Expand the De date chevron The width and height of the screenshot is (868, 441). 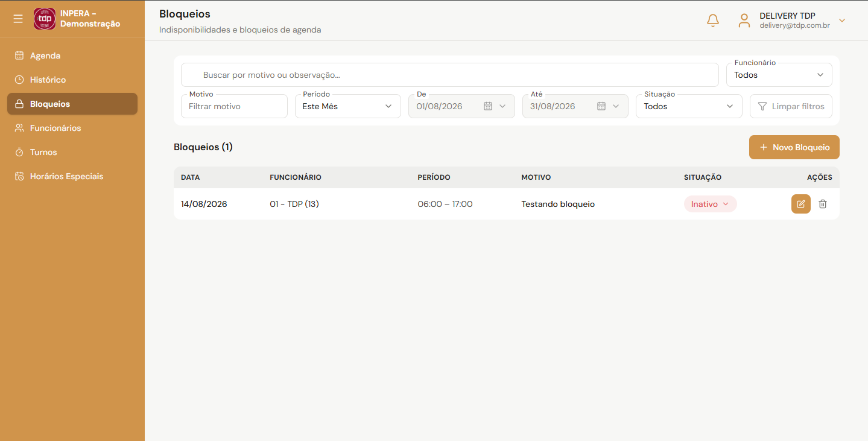point(502,106)
